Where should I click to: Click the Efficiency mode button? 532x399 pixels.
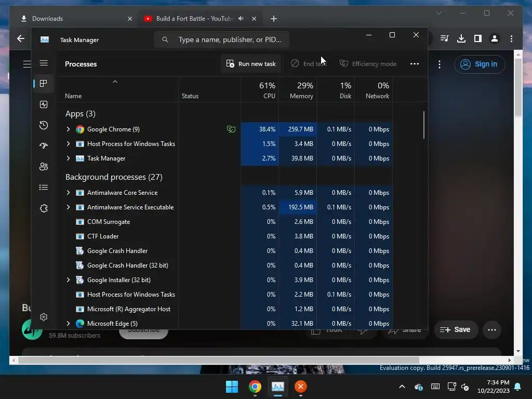(x=368, y=64)
